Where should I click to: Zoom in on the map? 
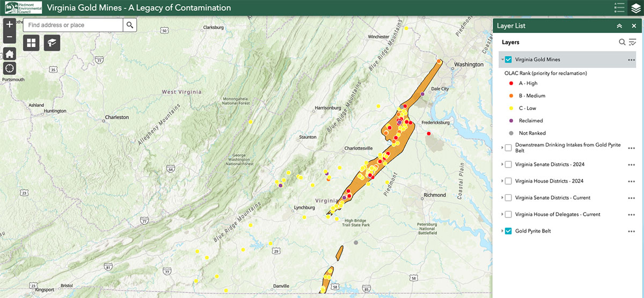coord(10,24)
